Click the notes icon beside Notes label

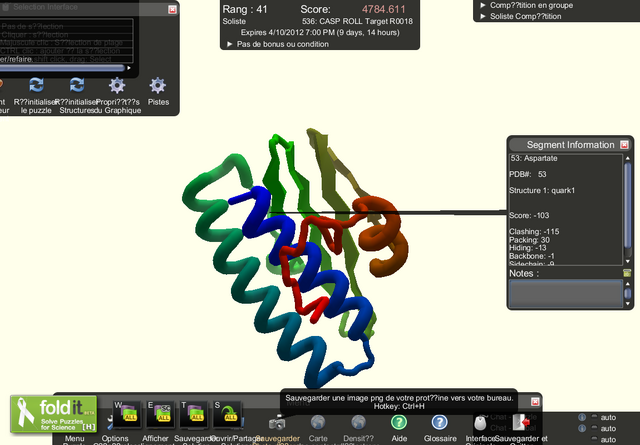click(x=627, y=273)
